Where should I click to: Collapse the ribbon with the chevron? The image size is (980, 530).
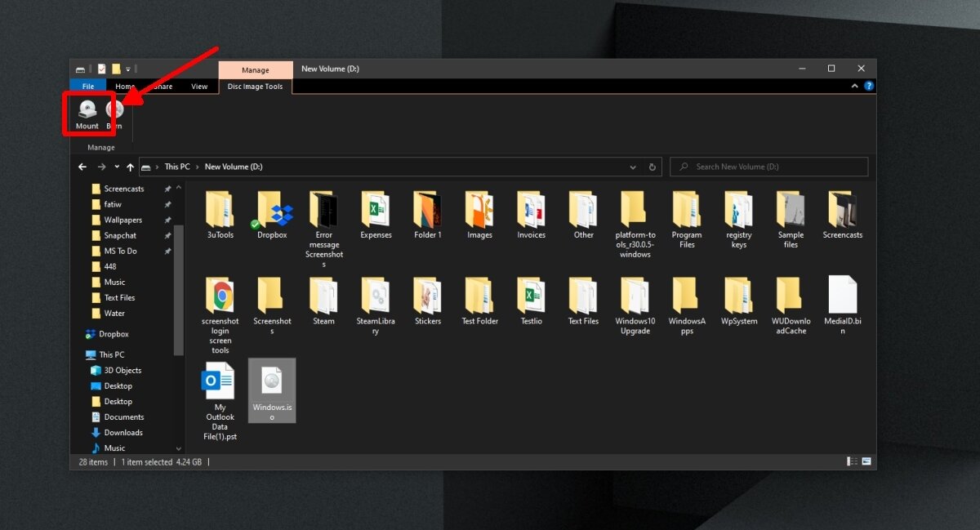[x=855, y=86]
